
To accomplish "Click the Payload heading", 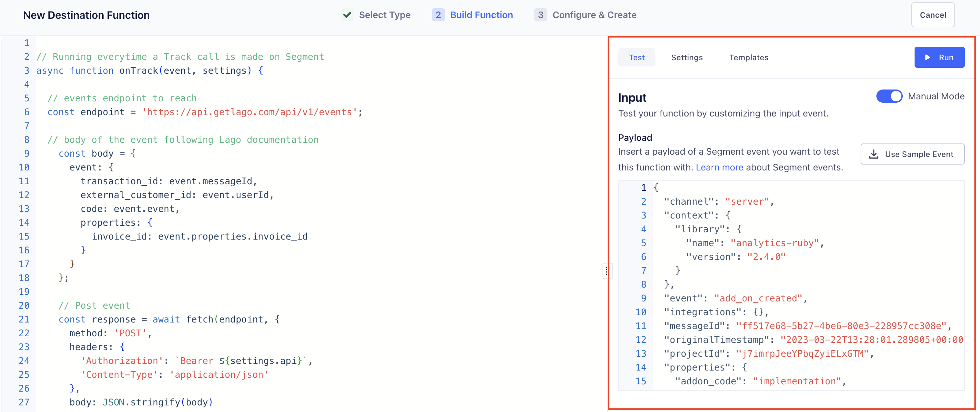I will point(635,138).
